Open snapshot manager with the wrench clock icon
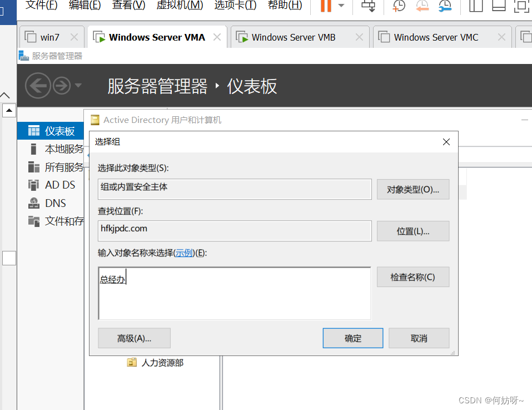The image size is (532, 410). coord(445,6)
